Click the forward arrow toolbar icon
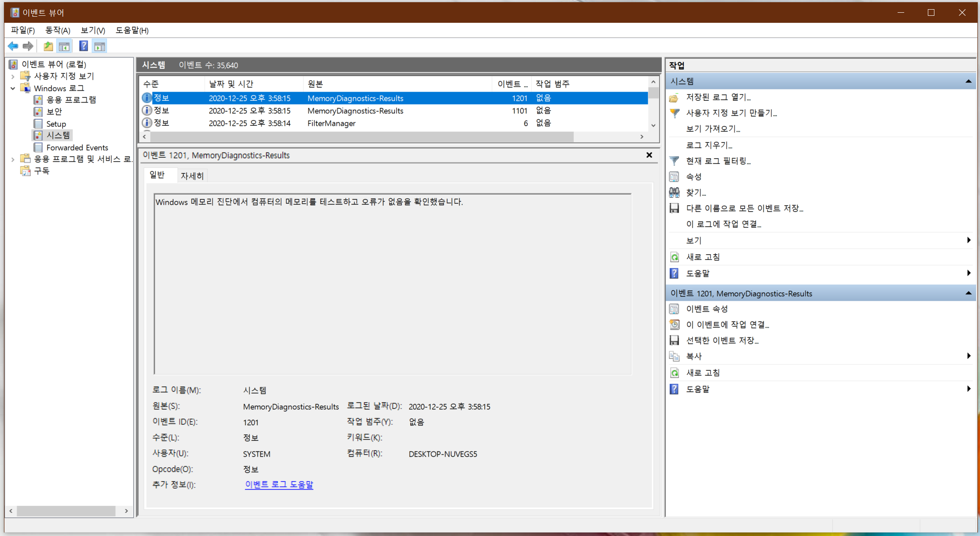 (28, 46)
